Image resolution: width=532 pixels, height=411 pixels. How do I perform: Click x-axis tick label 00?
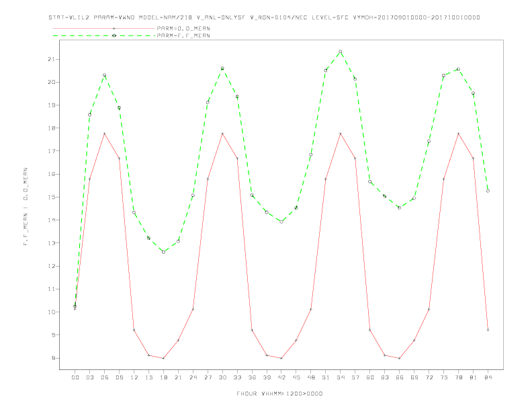pos(75,377)
